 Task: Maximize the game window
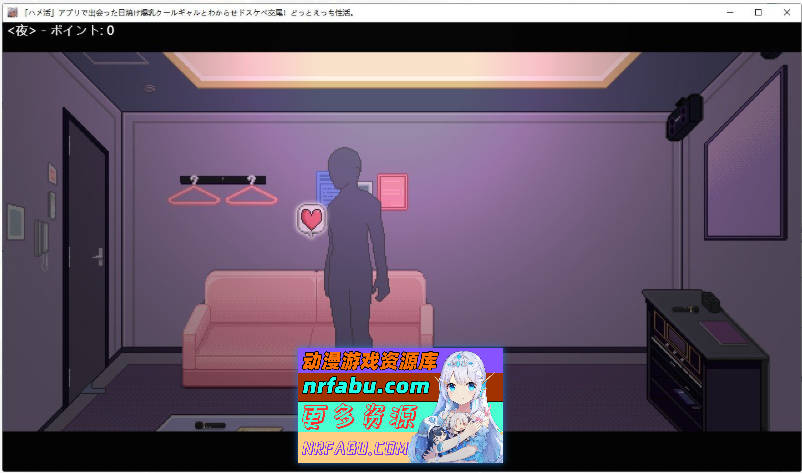(x=757, y=11)
